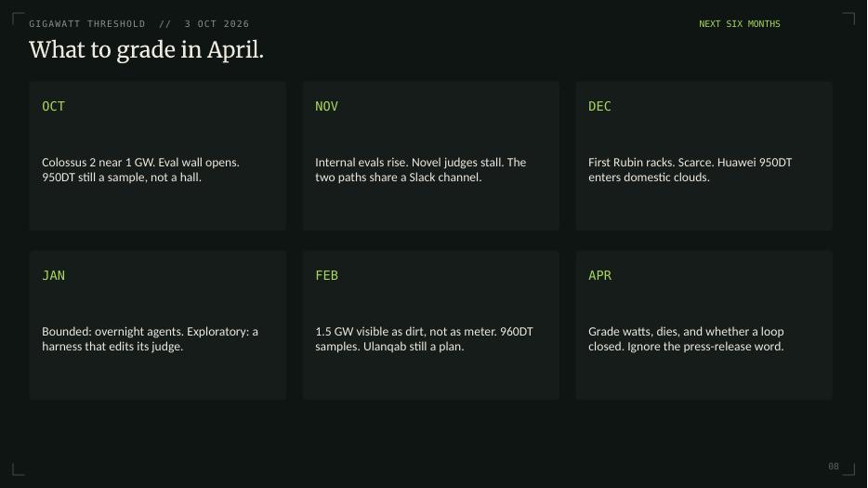Image resolution: width=868 pixels, height=488 pixels.
Task: Click the DEC month label
Action: click(x=599, y=106)
